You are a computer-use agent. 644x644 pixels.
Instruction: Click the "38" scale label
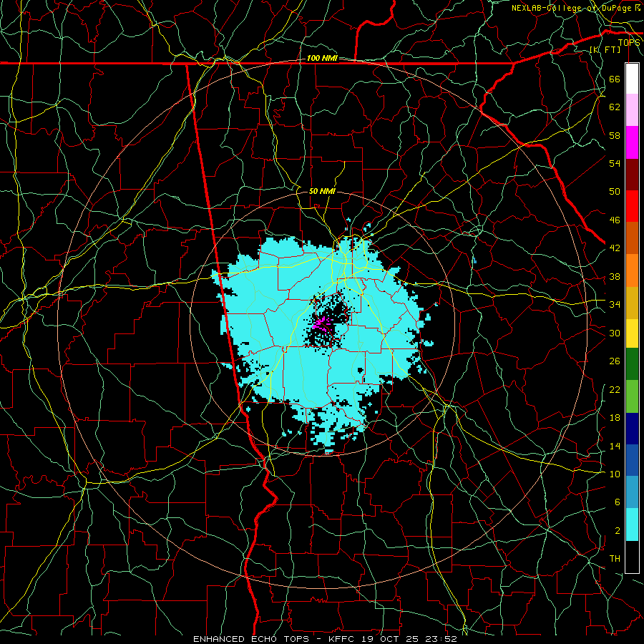click(615, 276)
